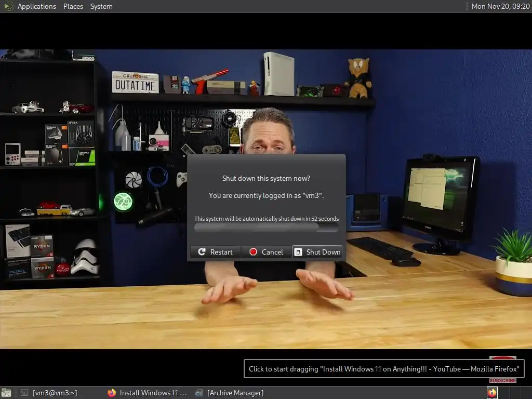Open the Applications menu
The height and width of the screenshot is (399, 532).
37,6
